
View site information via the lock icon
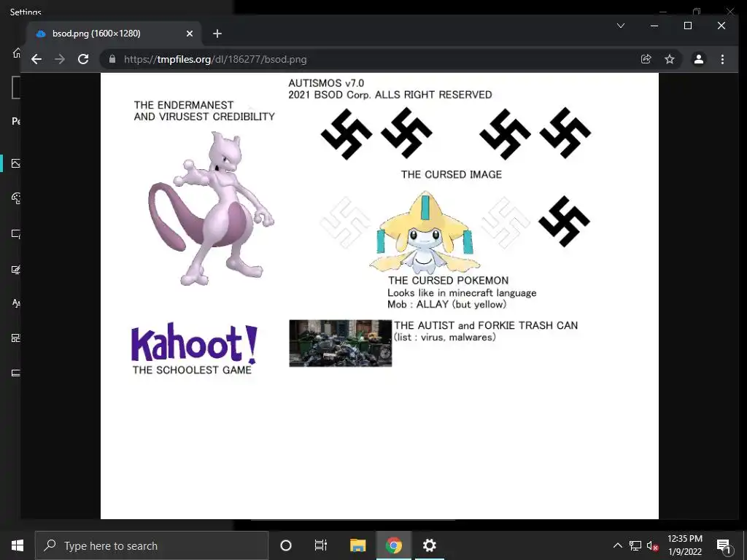112,59
